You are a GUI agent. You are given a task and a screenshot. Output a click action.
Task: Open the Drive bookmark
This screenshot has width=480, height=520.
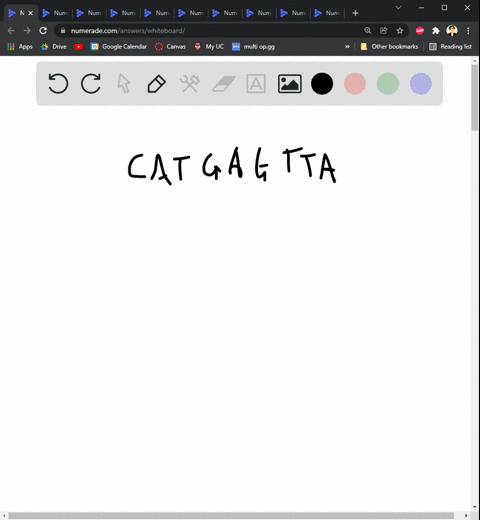pyautogui.click(x=54, y=47)
